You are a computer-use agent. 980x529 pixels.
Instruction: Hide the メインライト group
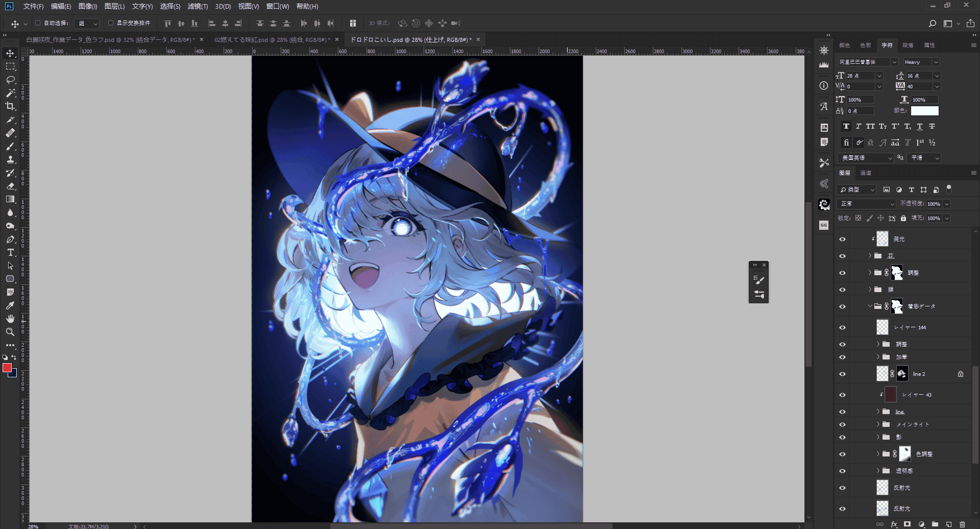(x=842, y=424)
